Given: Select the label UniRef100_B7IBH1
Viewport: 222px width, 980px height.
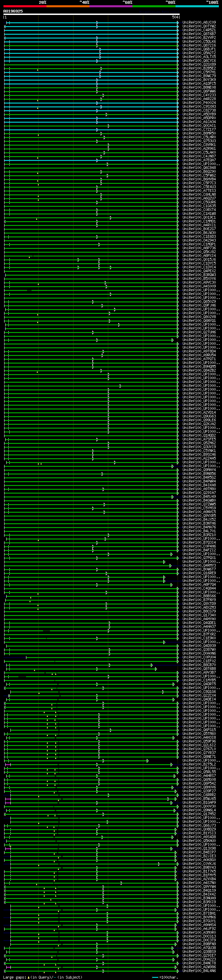Looking at the screenshot, I should coord(199,913).
